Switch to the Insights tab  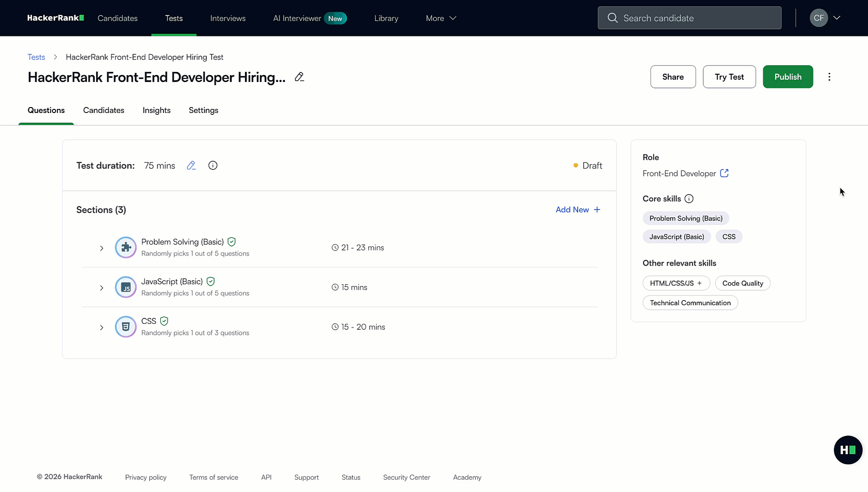[x=156, y=110]
